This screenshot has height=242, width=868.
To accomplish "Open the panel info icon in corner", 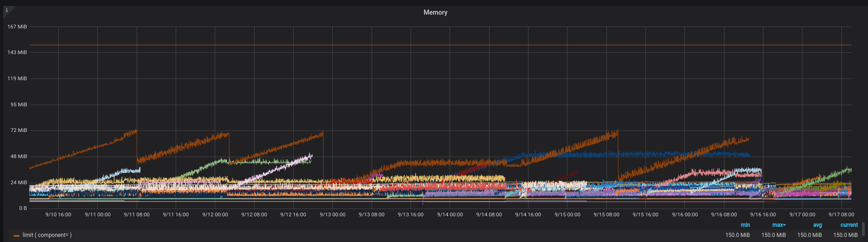I will coord(7,10).
